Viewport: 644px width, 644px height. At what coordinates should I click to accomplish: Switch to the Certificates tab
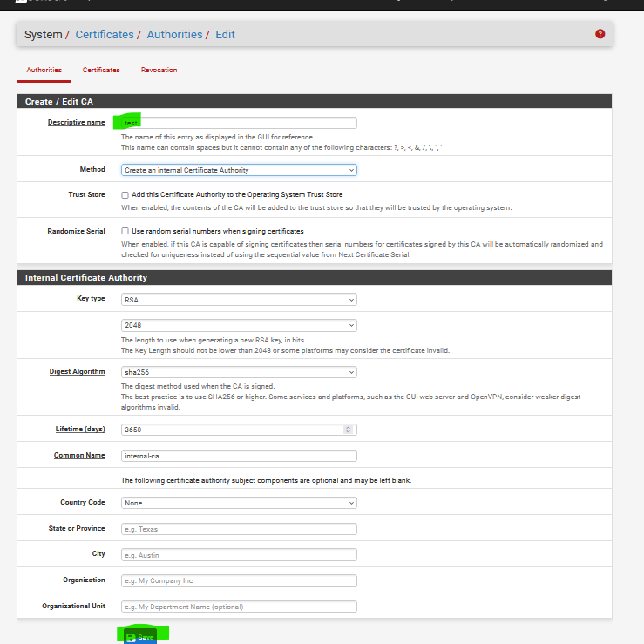pos(101,70)
